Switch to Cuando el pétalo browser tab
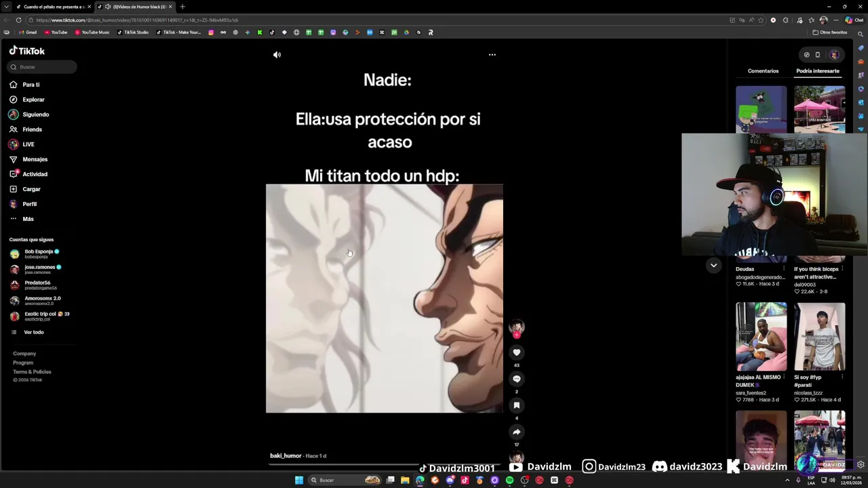This screenshot has width=868, height=488. tap(53, 7)
